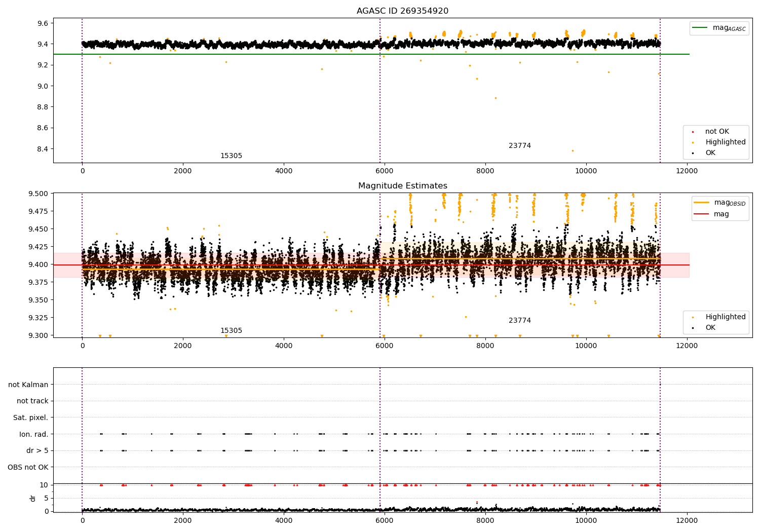This screenshot has width=760, height=532.
Task: Click the red line sample beside 'mag' legend entry
Action: 702,214
